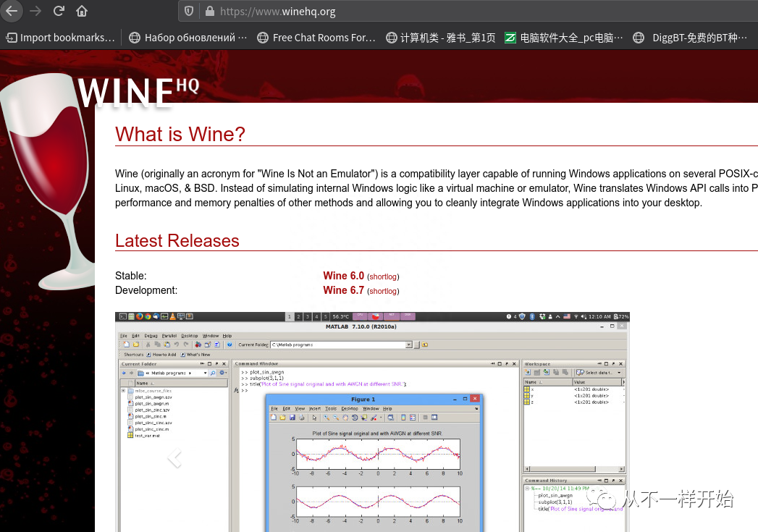Open the Insert menu in Figure 1

314,408
